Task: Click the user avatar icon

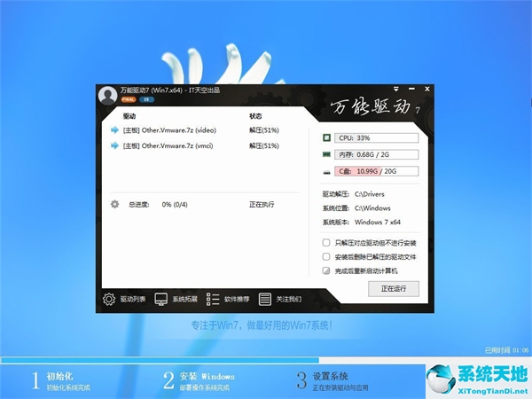Action: coord(107,96)
